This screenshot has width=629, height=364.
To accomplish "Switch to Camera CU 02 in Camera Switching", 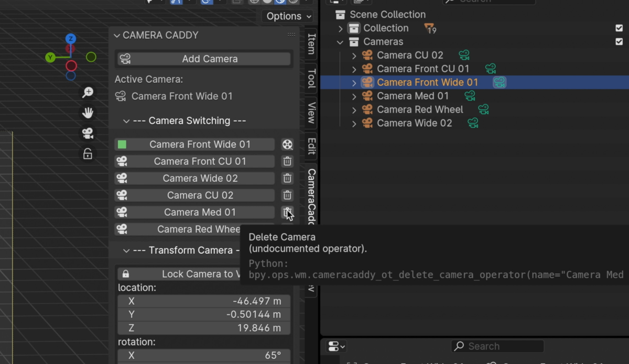I will (x=194, y=195).
